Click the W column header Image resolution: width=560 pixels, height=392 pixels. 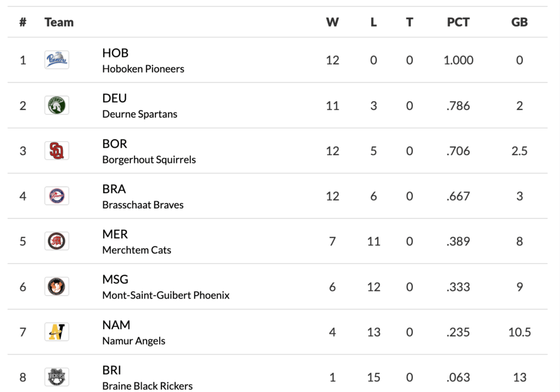(x=332, y=22)
